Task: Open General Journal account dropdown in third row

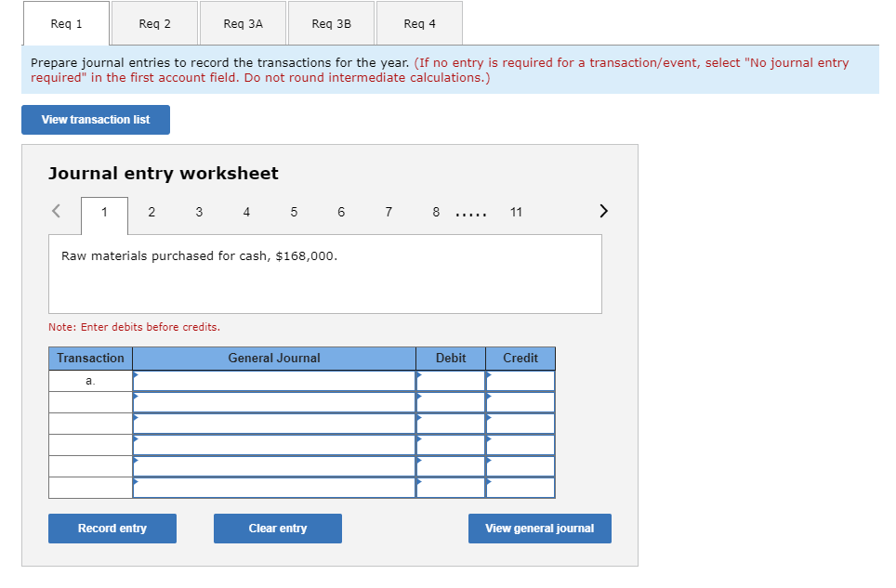Action: 274,424
